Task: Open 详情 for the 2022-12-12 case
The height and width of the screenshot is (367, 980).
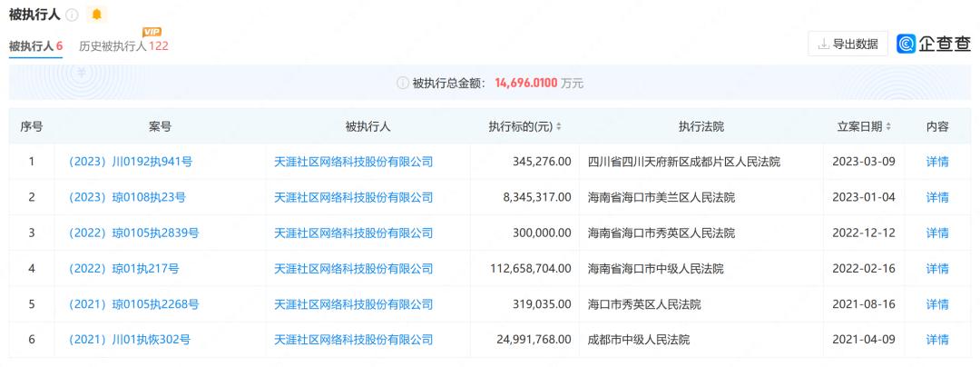Action: click(x=937, y=233)
